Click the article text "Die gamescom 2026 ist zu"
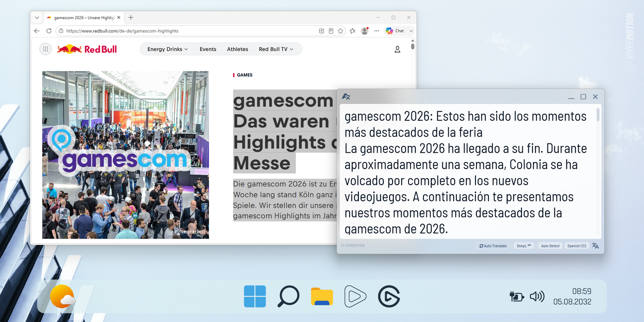 280,184
